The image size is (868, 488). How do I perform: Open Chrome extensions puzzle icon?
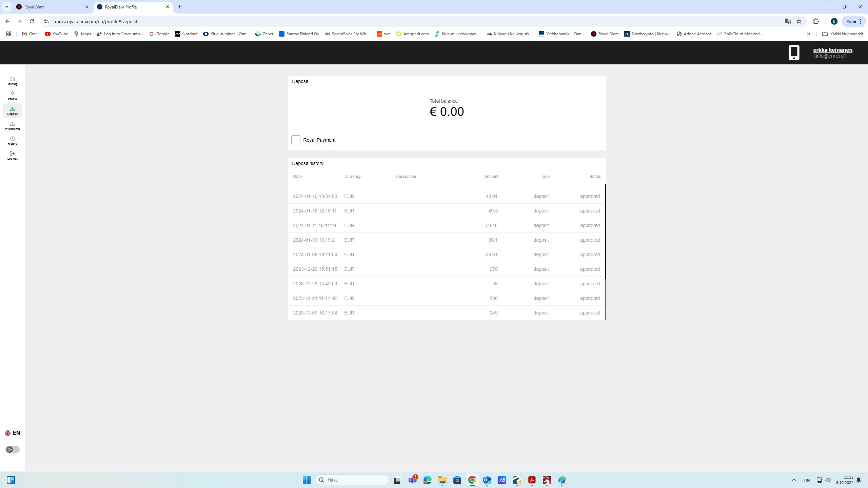[816, 21]
